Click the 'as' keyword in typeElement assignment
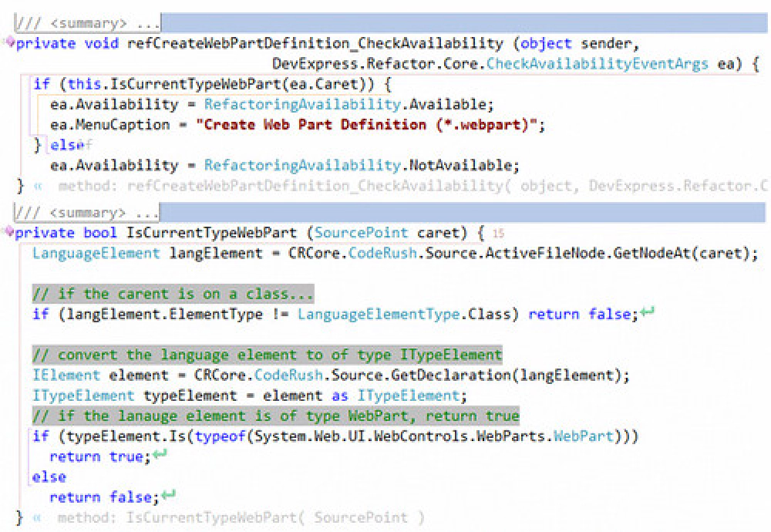Viewport: 771px width, 532px height. [x=340, y=396]
